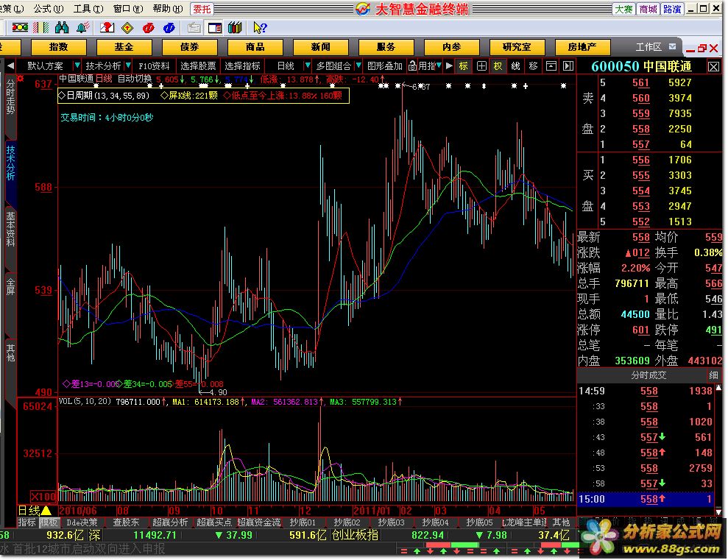Open the 工作区 workspace dropdown
This screenshot has height=560, width=728.
(673, 46)
